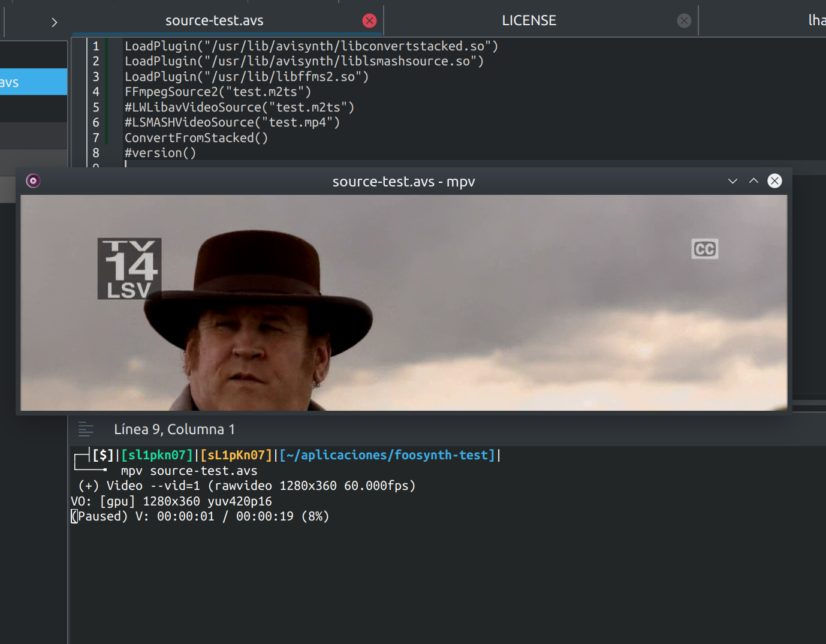
Task: Collapse the mpv window with the down chevron
Action: [732, 180]
